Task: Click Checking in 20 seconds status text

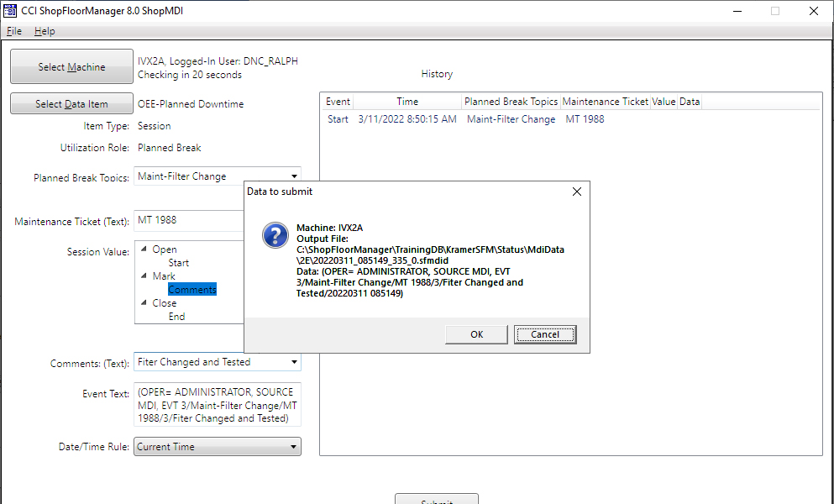Action: [189, 75]
